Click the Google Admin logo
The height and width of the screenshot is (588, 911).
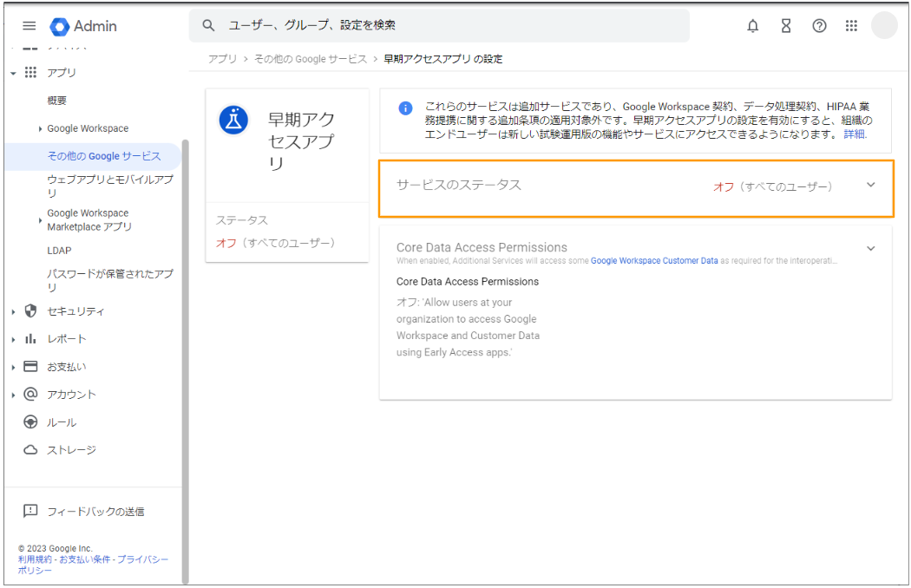coord(83,26)
